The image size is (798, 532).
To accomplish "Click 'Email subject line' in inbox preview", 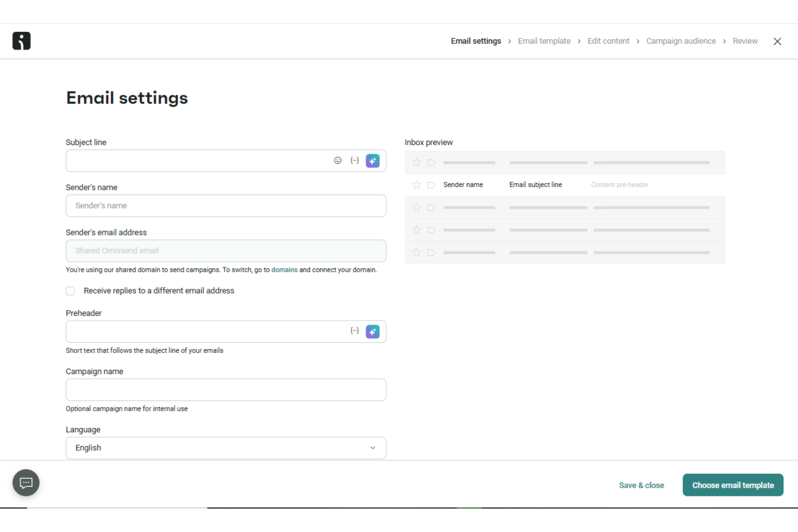I will point(535,185).
